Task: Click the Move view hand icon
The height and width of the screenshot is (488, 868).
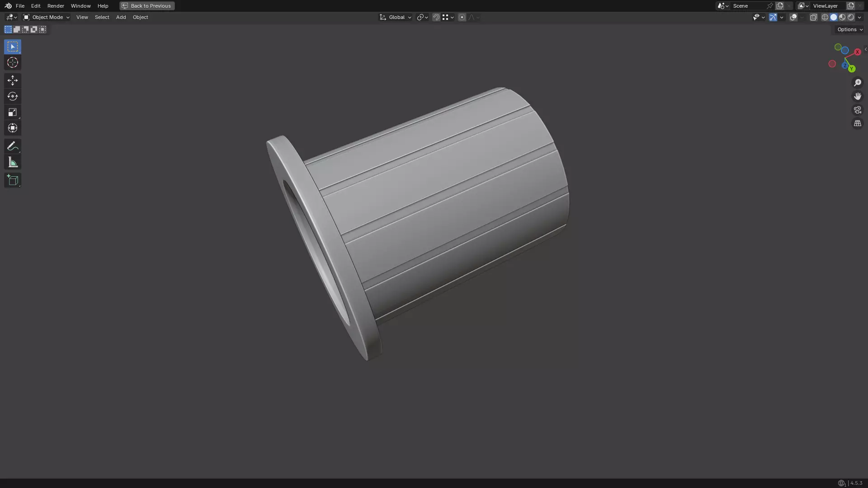Action: (858, 96)
